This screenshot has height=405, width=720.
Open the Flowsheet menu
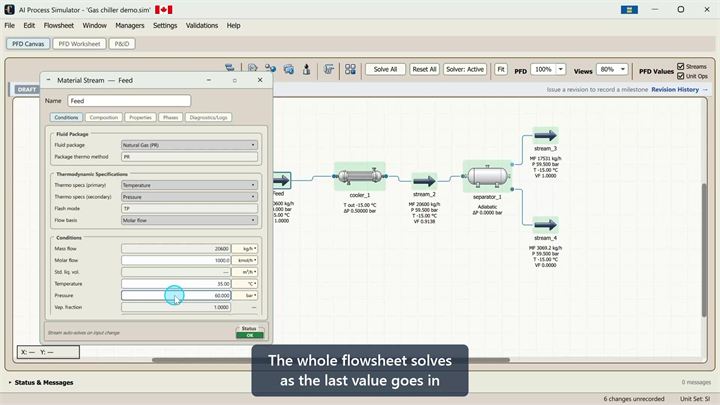click(59, 25)
